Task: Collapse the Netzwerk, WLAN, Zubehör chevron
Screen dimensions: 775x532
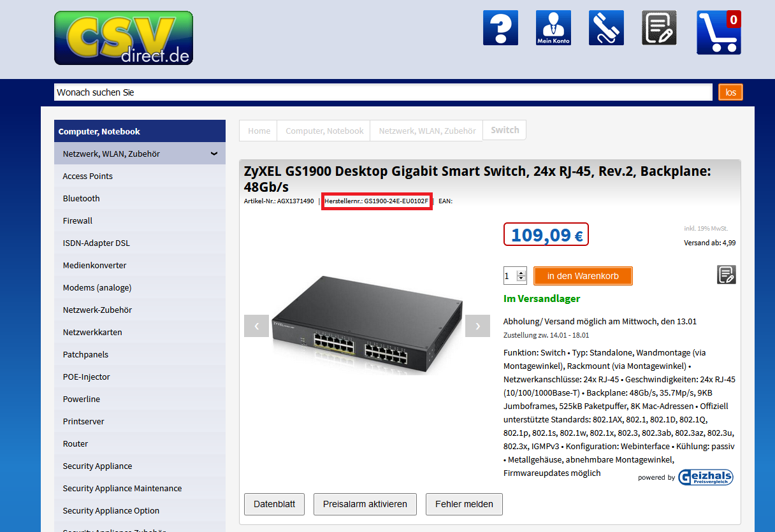Action: (214, 154)
